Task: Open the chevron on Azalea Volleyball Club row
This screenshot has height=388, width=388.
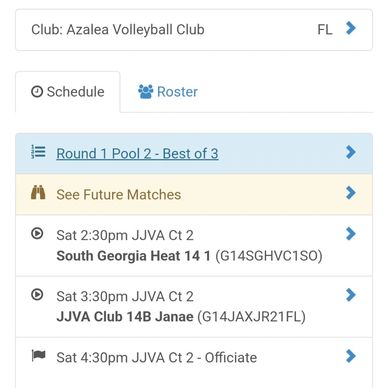Action: pyautogui.click(x=351, y=28)
